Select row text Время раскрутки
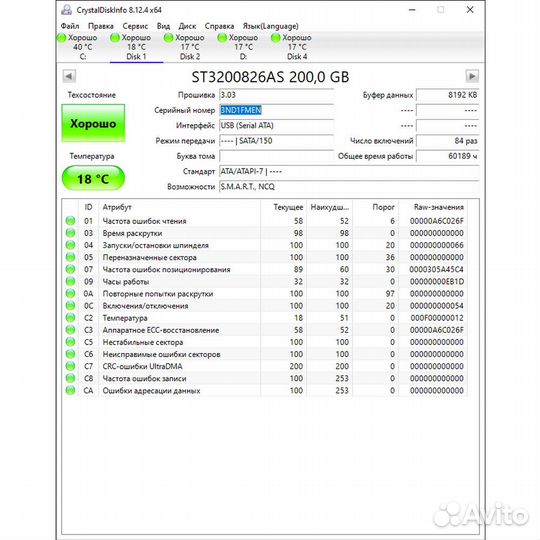The height and width of the screenshot is (540, 540). coord(132,233)
